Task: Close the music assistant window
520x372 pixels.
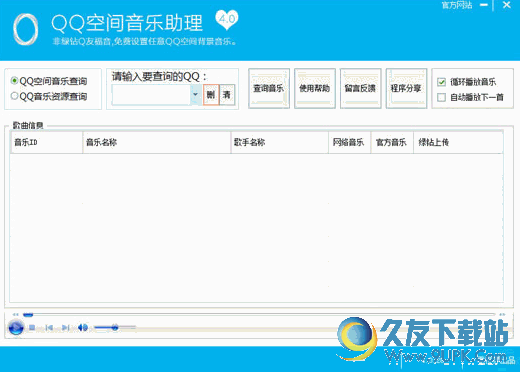Action: click(507, 5)
